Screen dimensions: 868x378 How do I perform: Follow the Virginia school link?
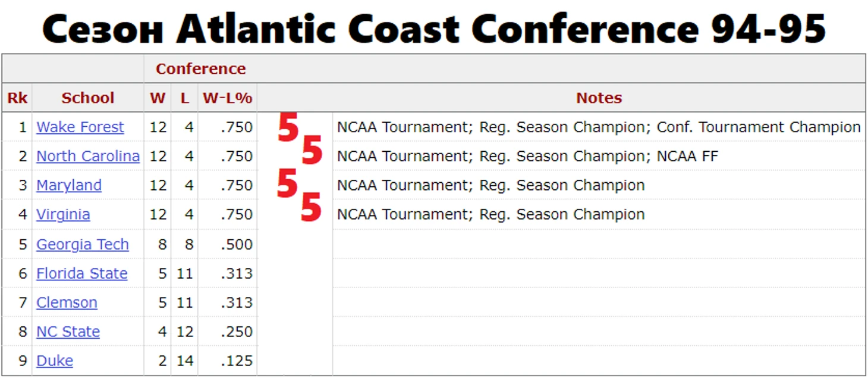[x=63, y=214]
